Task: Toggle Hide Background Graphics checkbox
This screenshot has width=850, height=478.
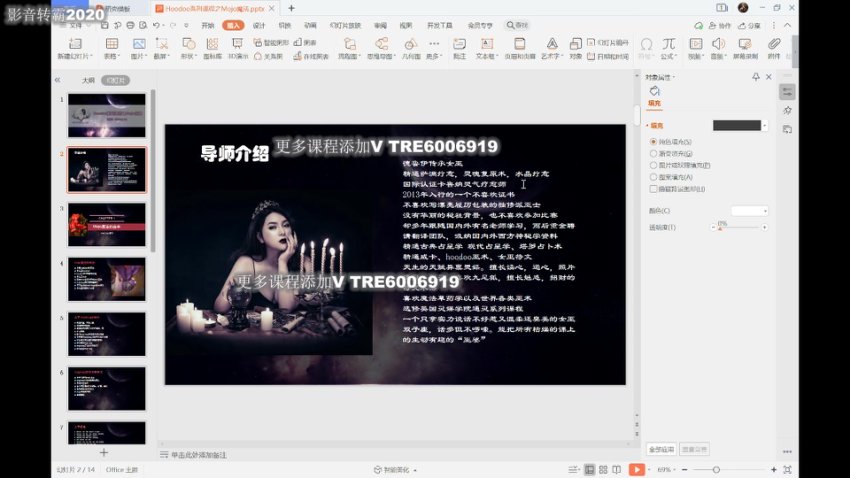Action: pyautogui.click(x=653, y=189)
